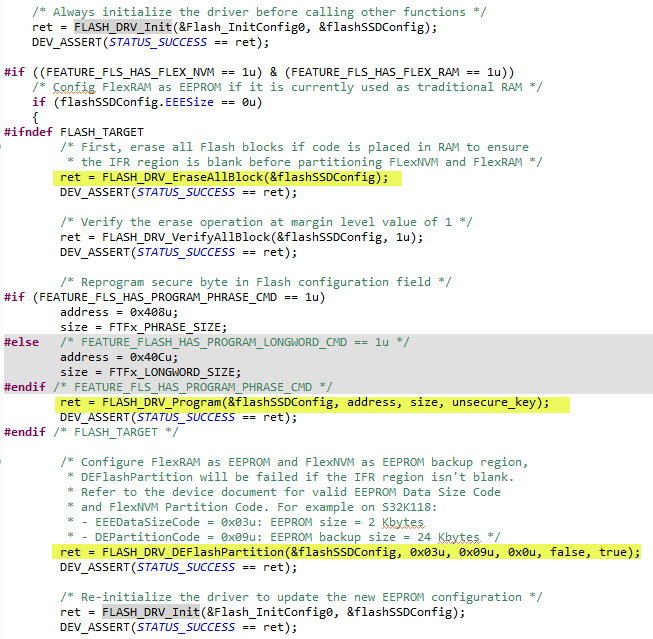The image size is (653, 639).
Task: Click the '#else' preprocessor directive
Action: click(x=22, y=342)
